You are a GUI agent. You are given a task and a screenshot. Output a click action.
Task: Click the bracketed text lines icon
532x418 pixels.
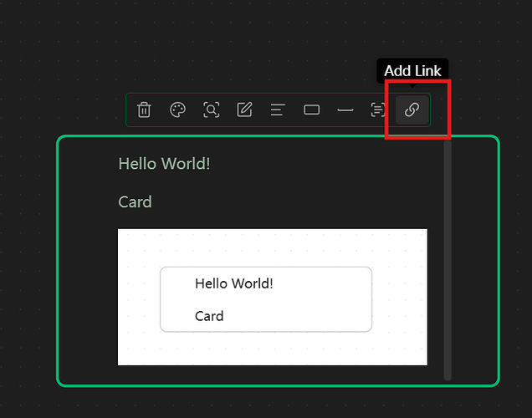coord(377,110)
